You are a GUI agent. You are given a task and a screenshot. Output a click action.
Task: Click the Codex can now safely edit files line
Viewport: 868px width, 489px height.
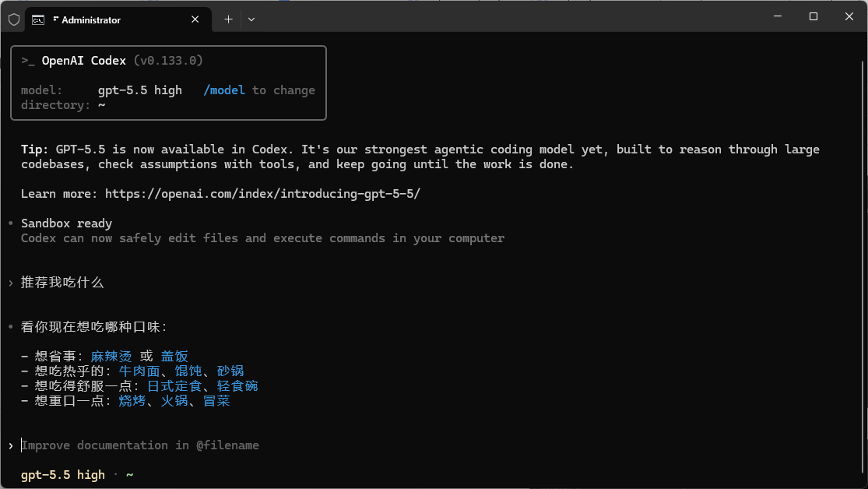point(263,239)
